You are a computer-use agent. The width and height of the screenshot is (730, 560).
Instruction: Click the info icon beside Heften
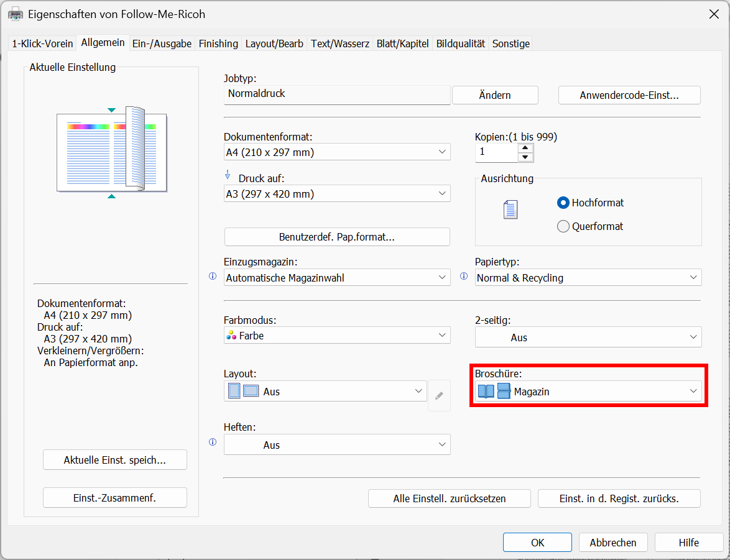pyautogui.click(x=213, y=442)
